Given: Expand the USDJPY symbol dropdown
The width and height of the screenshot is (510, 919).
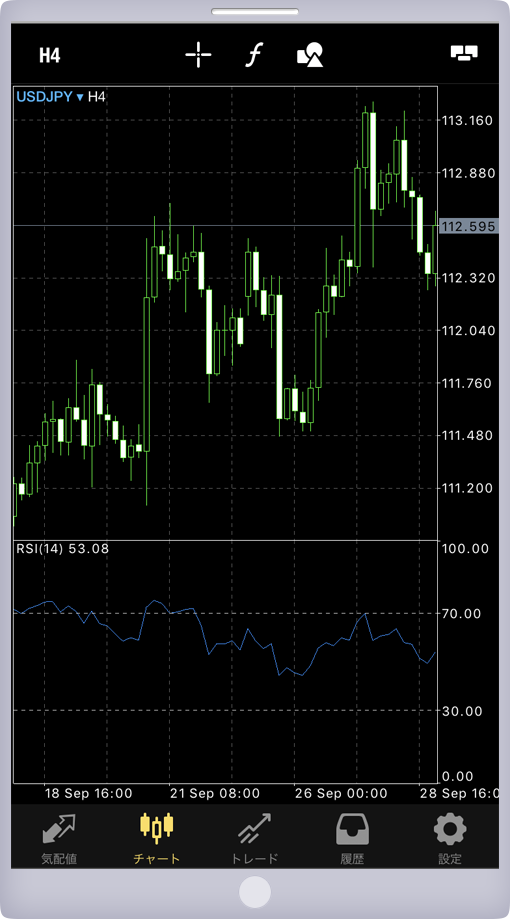Looking at the screenshot, I should pos(50,97).
